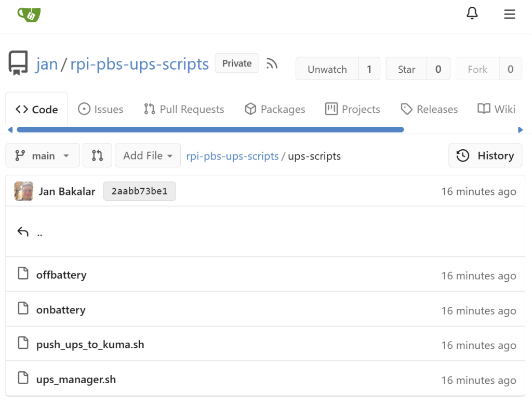
Task: Open the push_ups_to_kuma.sh file
Action: (90, 344)
